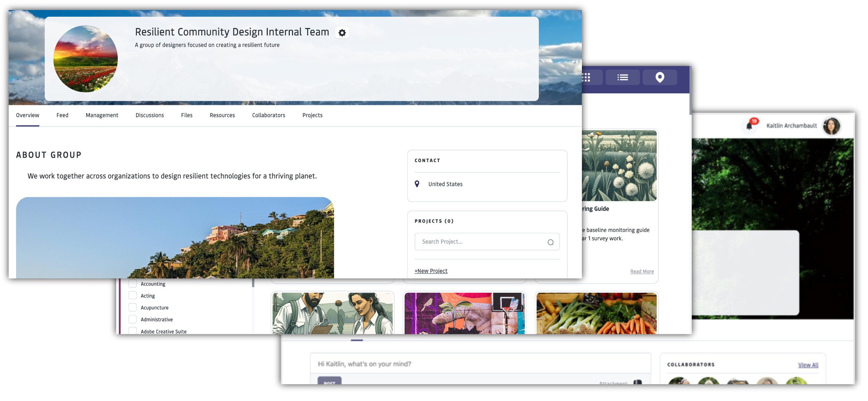Open the Feed tab
The width and height of the screenshot is (868, 401).
point(62,115)
